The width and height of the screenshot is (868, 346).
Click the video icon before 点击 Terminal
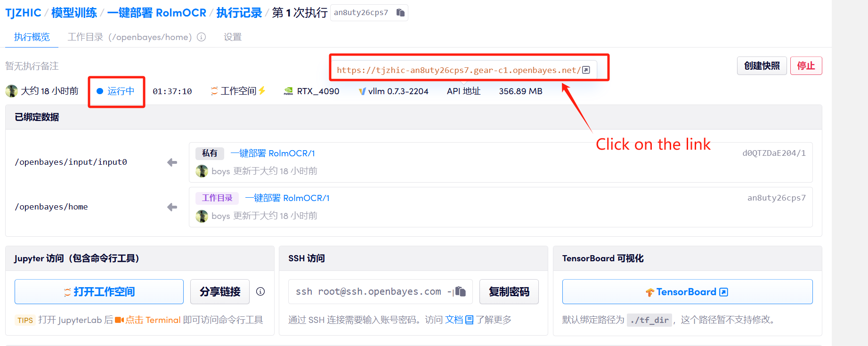pyautogui.click(x=119, y=320)
